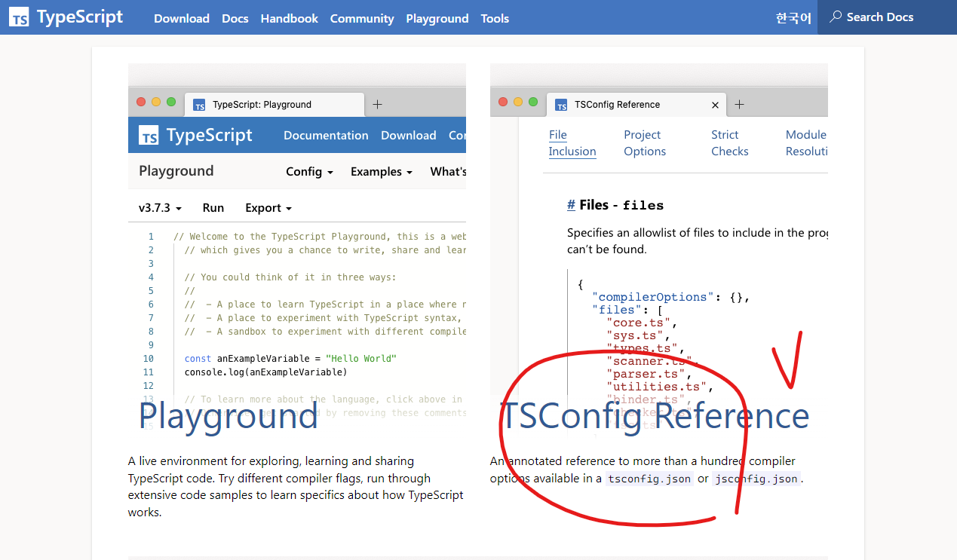This screenshot has height=560, width=957.
Task: Click the Search Docs input field
Action: coord(887,17)
